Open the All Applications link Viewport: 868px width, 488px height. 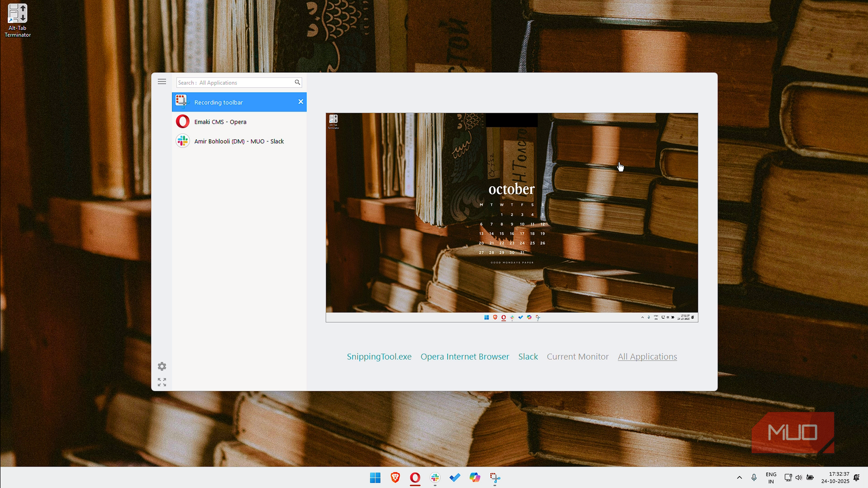tap(647, 357)
